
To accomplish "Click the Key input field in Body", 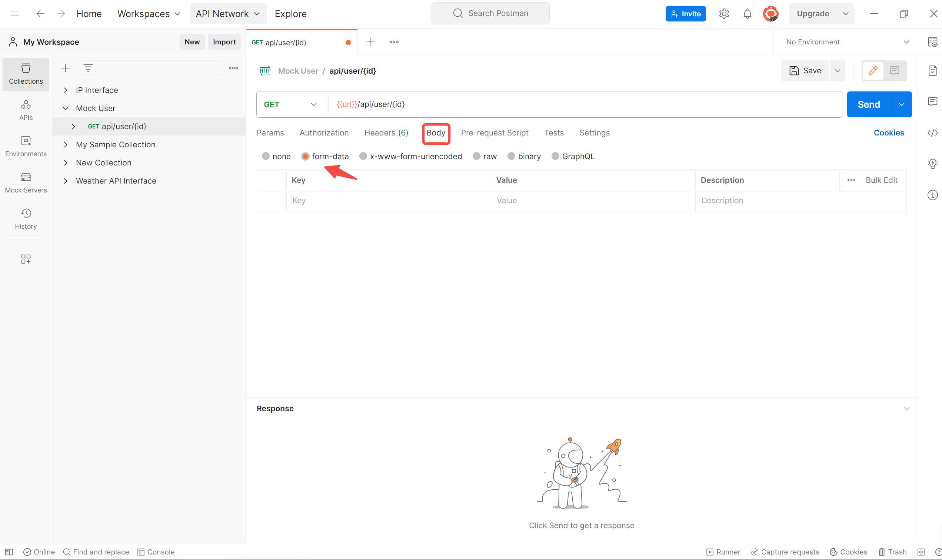I will 386,200.
